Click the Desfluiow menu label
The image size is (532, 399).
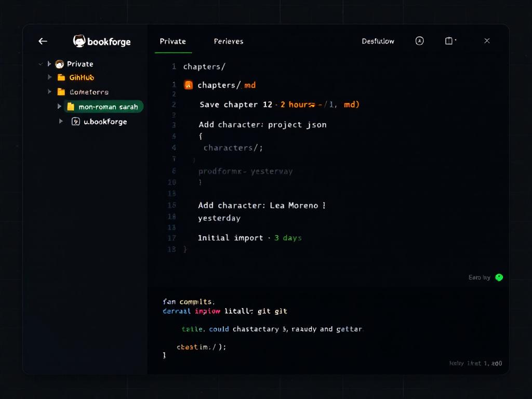point(378,41)
